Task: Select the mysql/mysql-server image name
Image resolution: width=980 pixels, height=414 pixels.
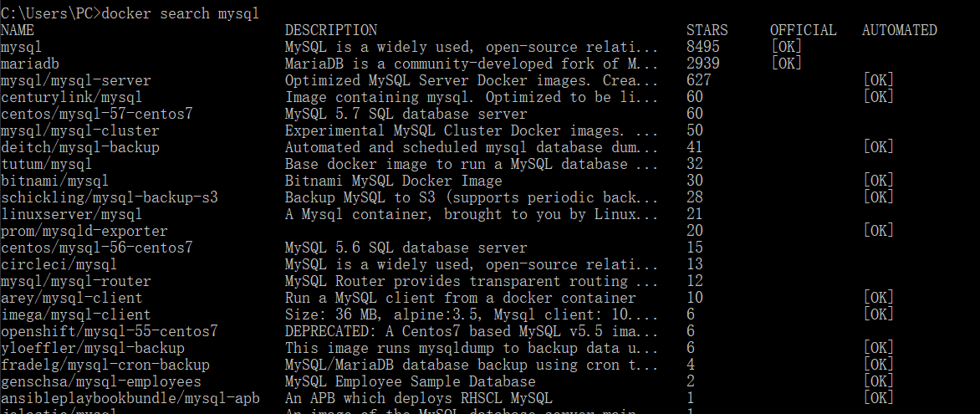Action: point(75,80)
